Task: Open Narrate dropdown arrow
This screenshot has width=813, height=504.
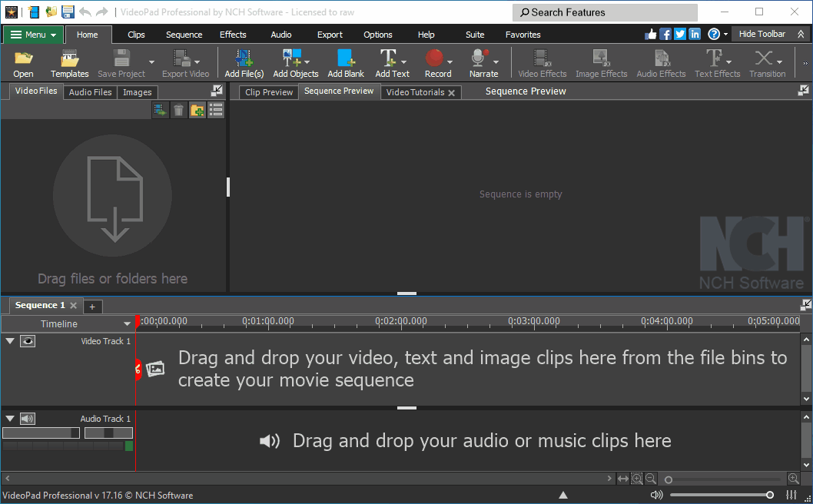Action: pyautogui.click(x=496, y=62)
